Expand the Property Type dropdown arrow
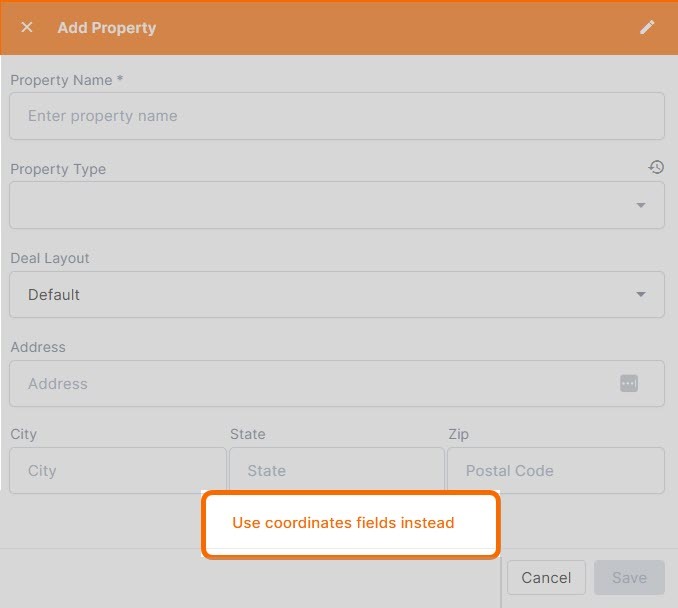Screen dimensions: 678x608 pyautogui.click(x=640, y=205)
